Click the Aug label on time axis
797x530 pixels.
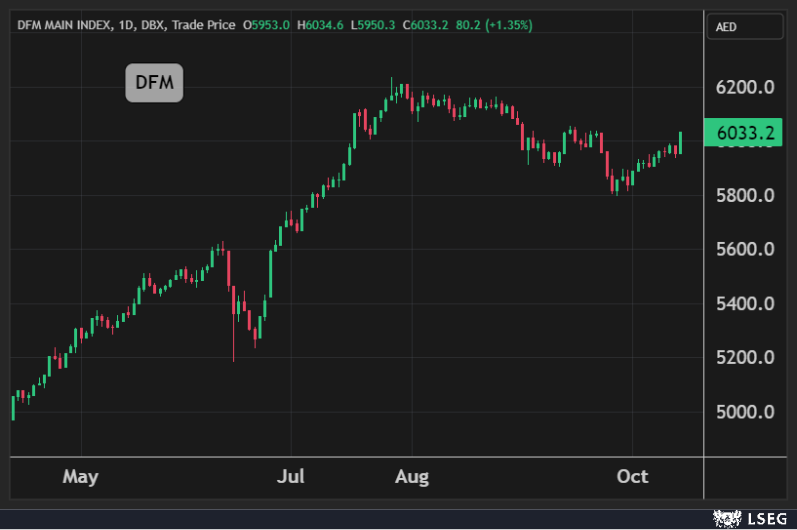411,477
